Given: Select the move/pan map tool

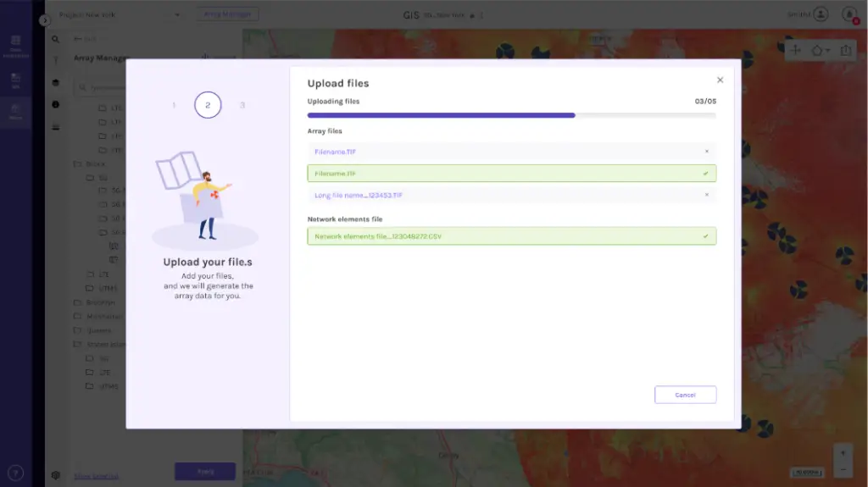Looking at the screenshot, I should [795, 50].
